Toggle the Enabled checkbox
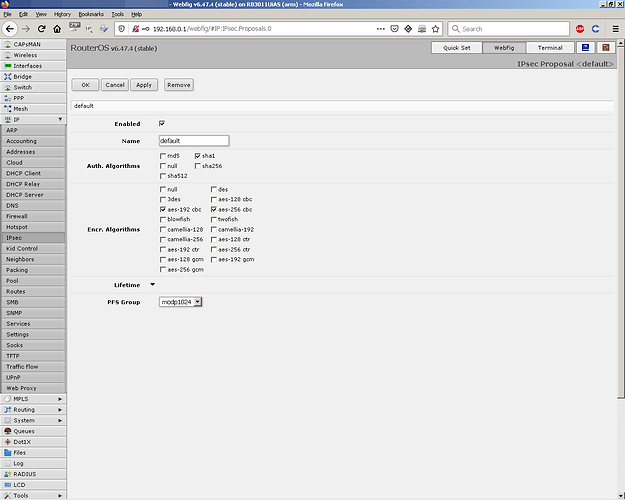 162,124
